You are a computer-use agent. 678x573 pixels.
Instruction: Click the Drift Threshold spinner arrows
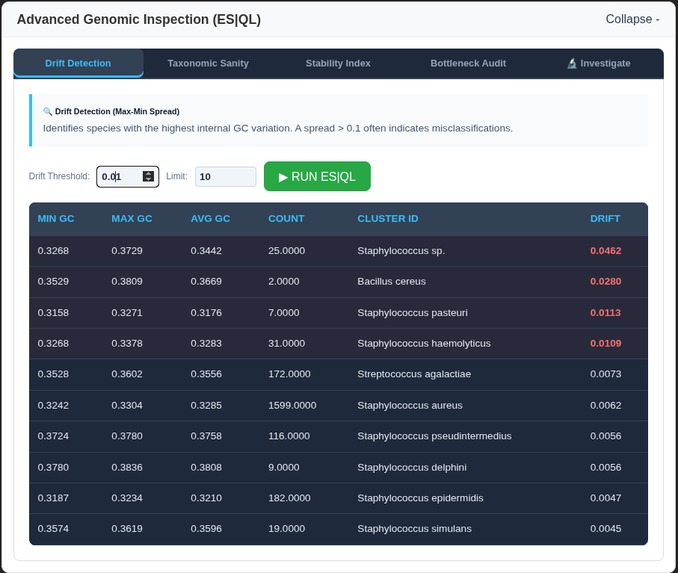click(148, 176)
